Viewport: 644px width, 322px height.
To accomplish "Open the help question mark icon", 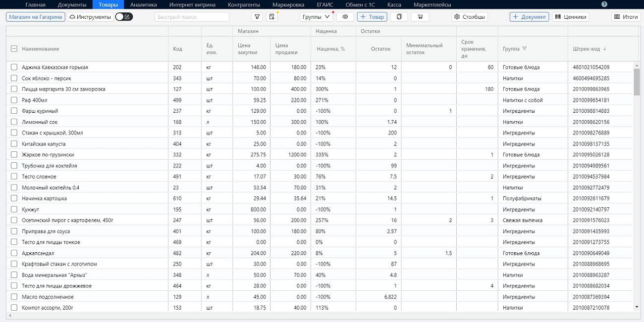I will point(604,4).
